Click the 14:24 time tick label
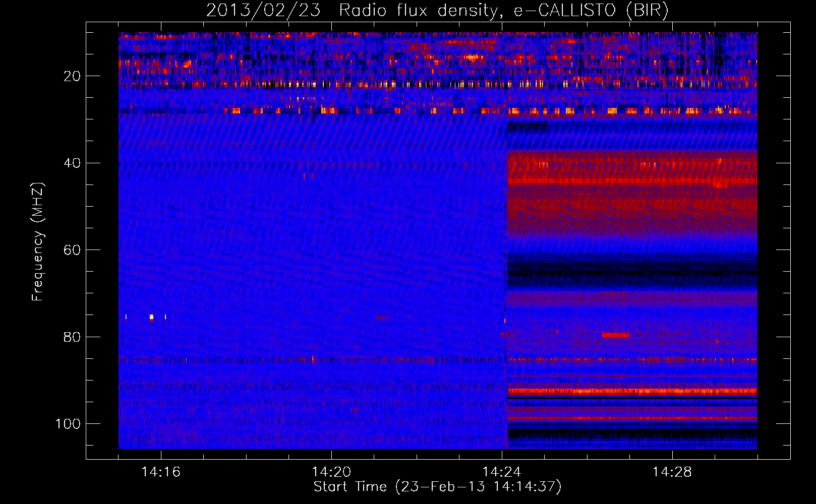816x504 pixels. point(502,472)
